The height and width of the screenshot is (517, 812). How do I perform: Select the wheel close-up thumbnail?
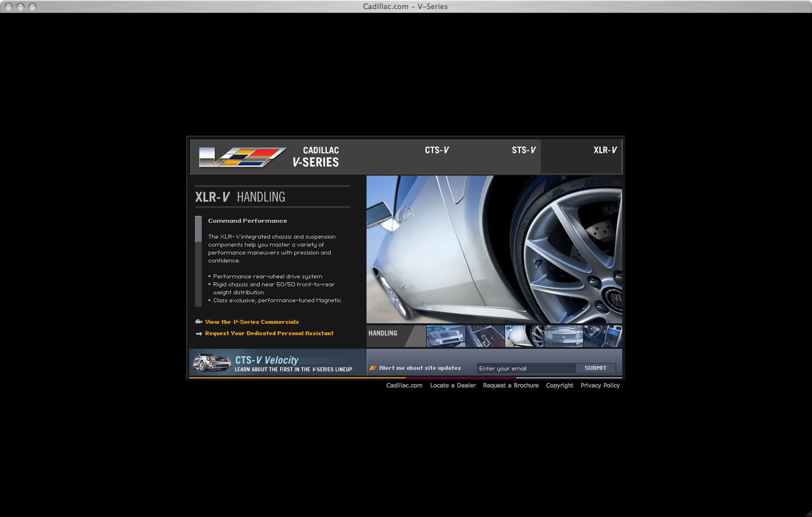click(524, 336)
